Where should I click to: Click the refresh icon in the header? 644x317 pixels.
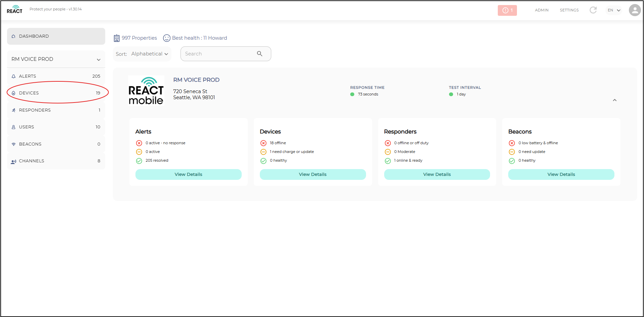tap(593, 10)
